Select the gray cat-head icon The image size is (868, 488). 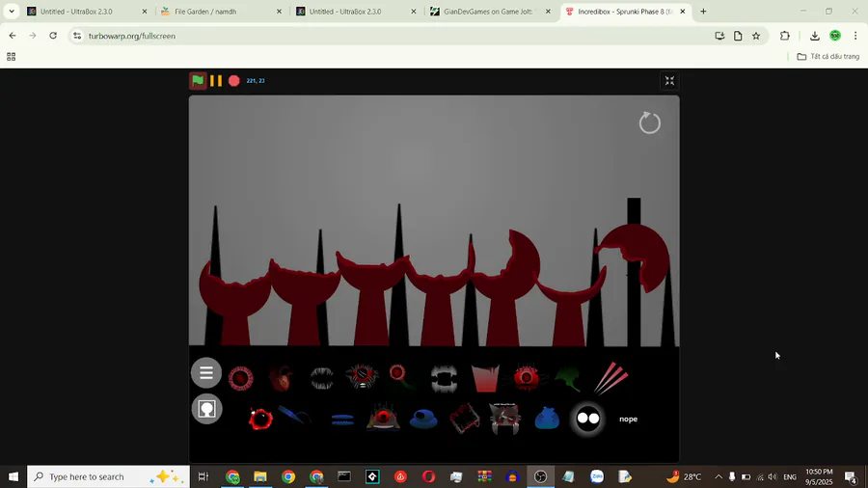504,419
